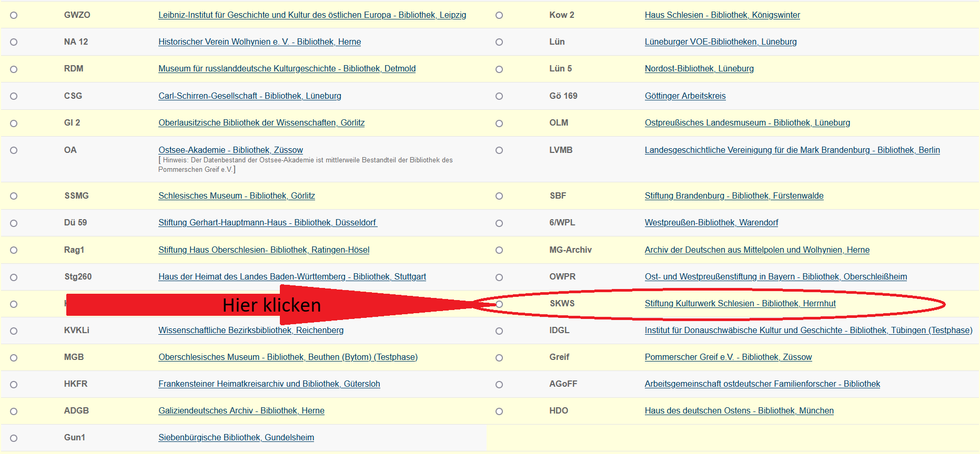Open Haus der Heimat Stuttgart link
The height and width of the screenshot is (454, 980).
pos(292,277)
